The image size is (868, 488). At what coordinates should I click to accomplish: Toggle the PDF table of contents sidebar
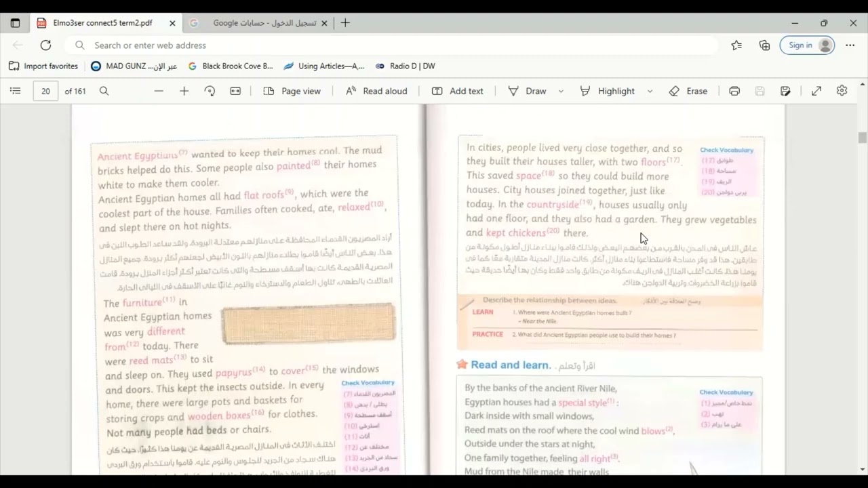[16, 91]
